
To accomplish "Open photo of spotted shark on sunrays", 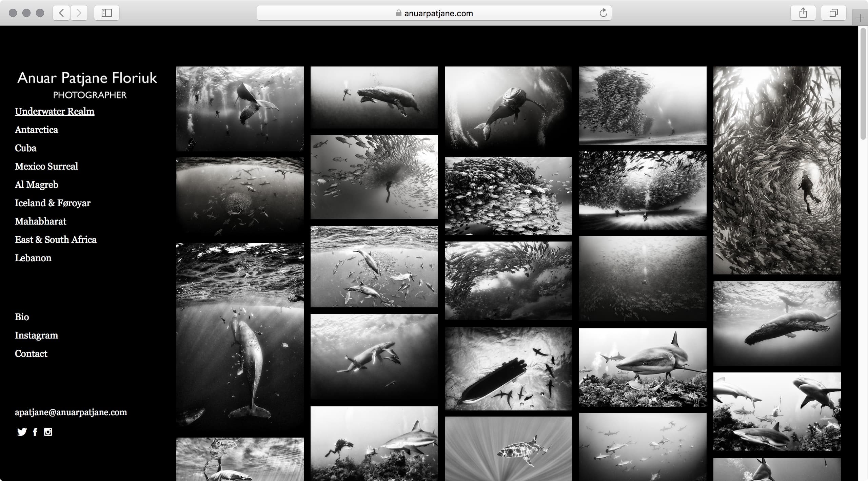I will (509, 449).
